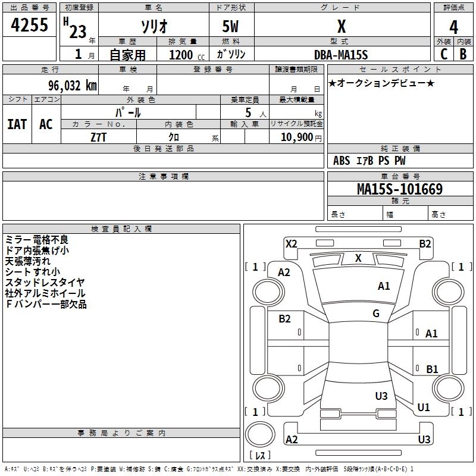Click the model code DBA-MA15S
The width and height of the screenshot is (476, 476).
click(x=341, y=55)
